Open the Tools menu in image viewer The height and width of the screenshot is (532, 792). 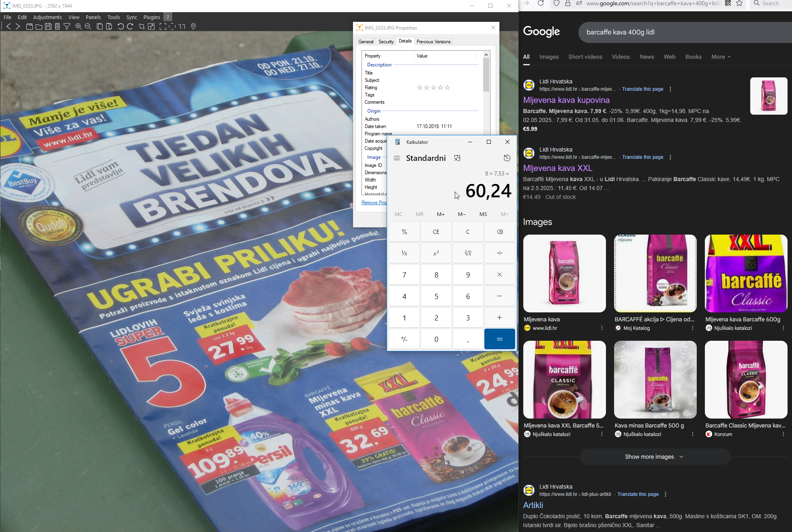(x=113, y=17)
